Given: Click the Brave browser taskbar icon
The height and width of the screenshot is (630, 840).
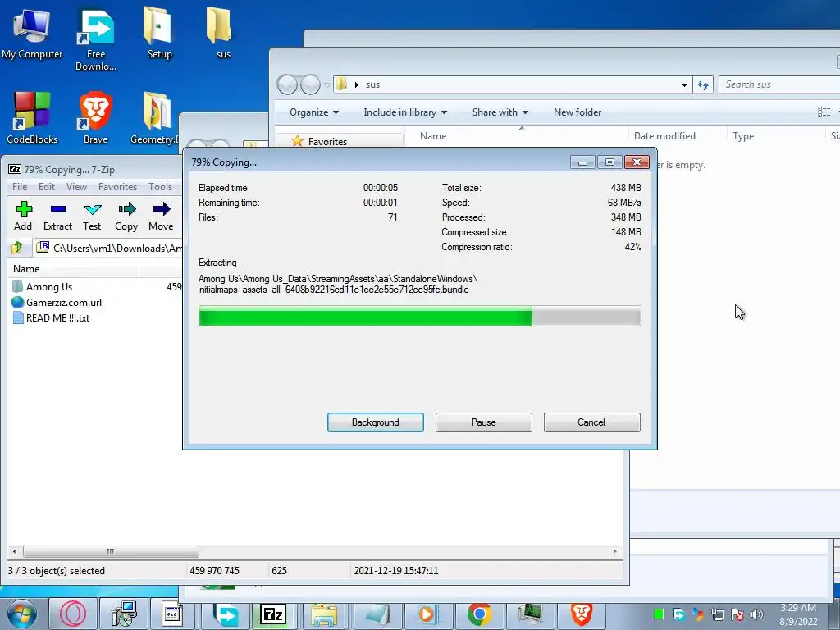Looking at the screenshot, I should pyautogui.click(x=582, y=614).
